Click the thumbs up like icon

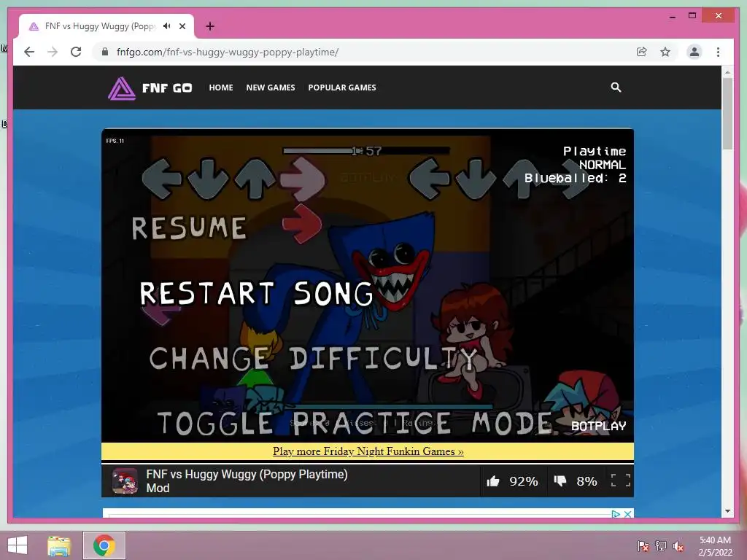[x=493, y=481]
